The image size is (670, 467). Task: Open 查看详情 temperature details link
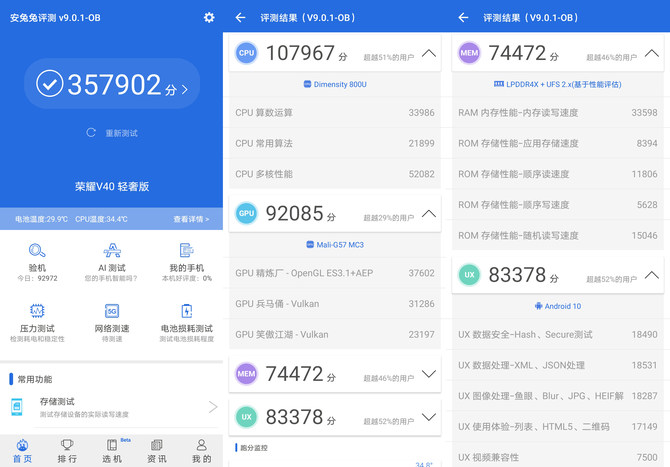[x=191, y=219]
